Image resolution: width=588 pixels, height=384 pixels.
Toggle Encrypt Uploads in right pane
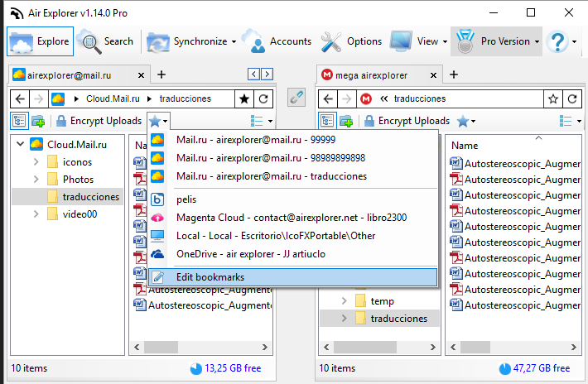coord(407,121)
